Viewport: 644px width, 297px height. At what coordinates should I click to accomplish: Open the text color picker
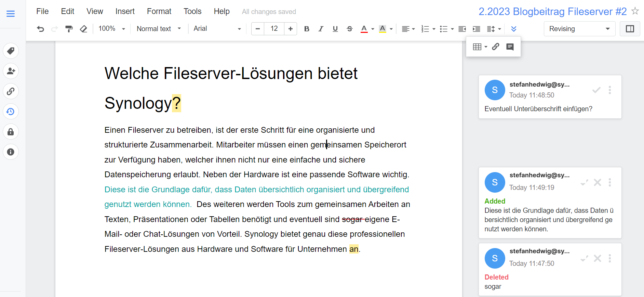point(364,29)
